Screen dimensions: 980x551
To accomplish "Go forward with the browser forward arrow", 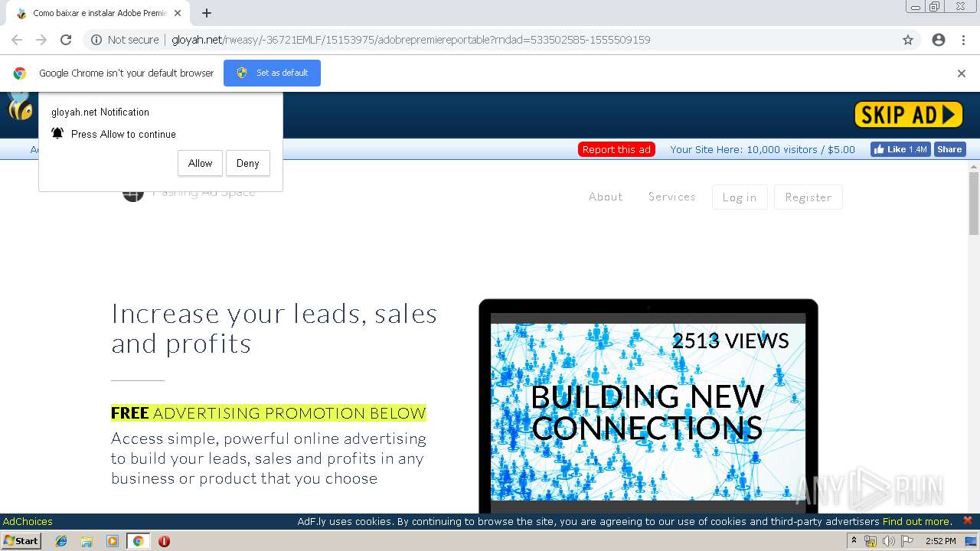I will [41, 40].
